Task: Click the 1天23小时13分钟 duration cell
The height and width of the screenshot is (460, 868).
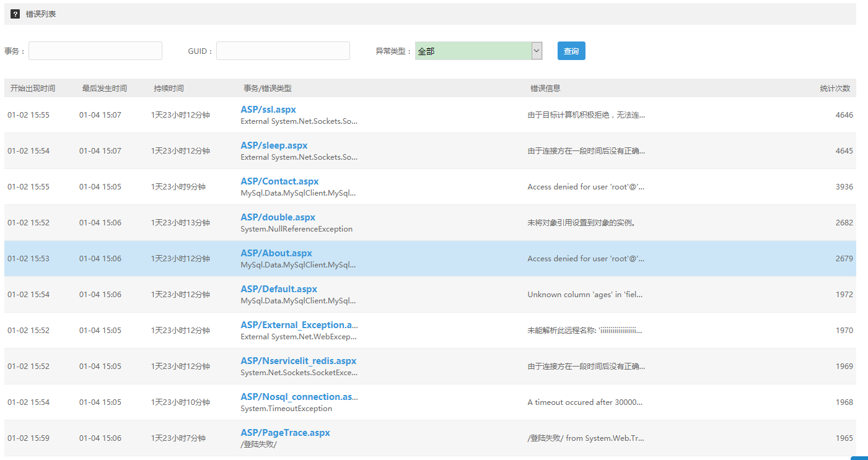Action: [x=180, y=223]
